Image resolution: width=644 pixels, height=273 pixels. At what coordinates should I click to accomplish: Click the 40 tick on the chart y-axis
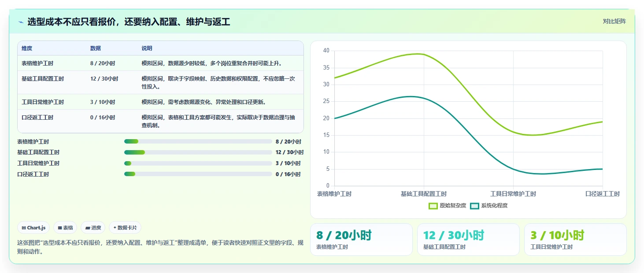(326, 51)
